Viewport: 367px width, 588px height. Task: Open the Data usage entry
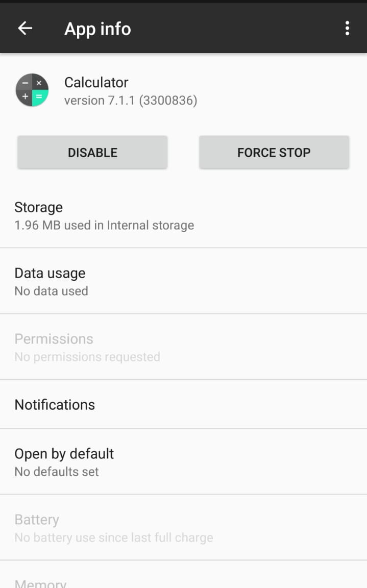(x=183, y=281)
